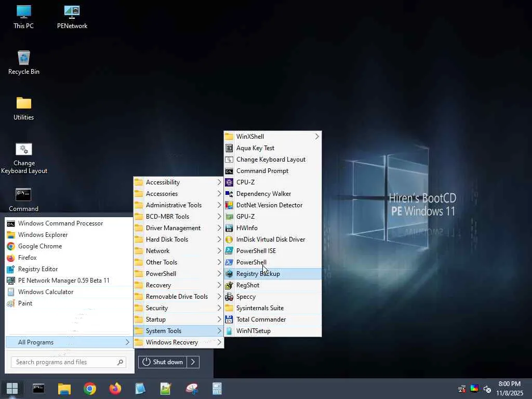532x399 pixels.
Task: Open Change Keyboard Layout desktop shortcut
Action: pyautogui.click(x=24, y=158)
